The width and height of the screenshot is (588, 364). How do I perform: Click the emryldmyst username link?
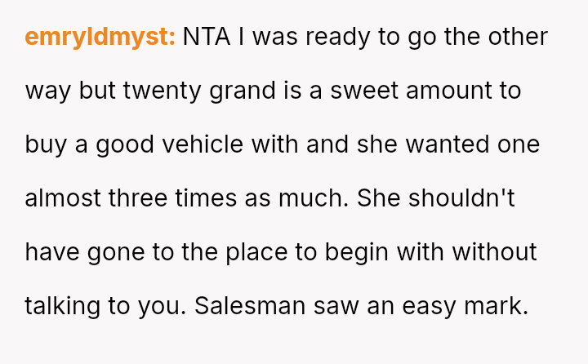tap(100, 38)
